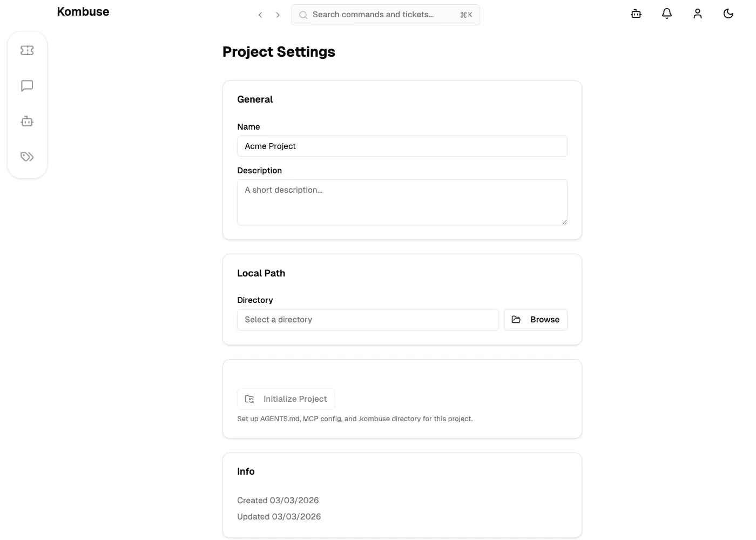Open the Tickets section in the sidebar

click(27, 50)
